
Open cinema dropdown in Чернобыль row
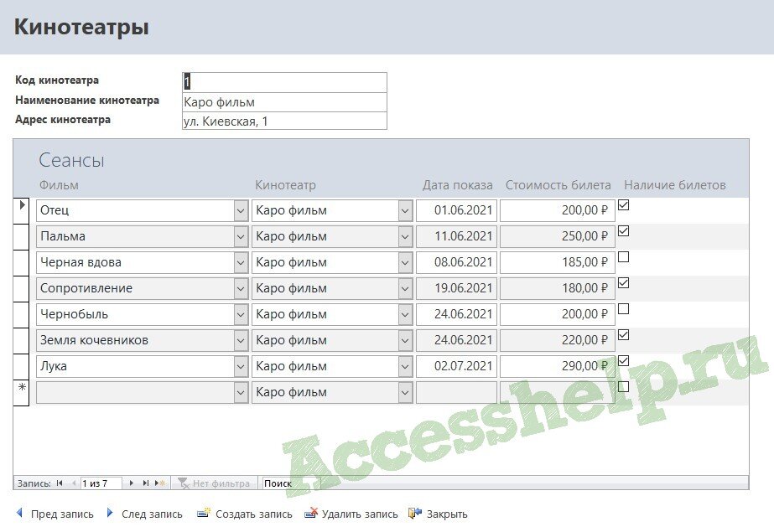405,314
